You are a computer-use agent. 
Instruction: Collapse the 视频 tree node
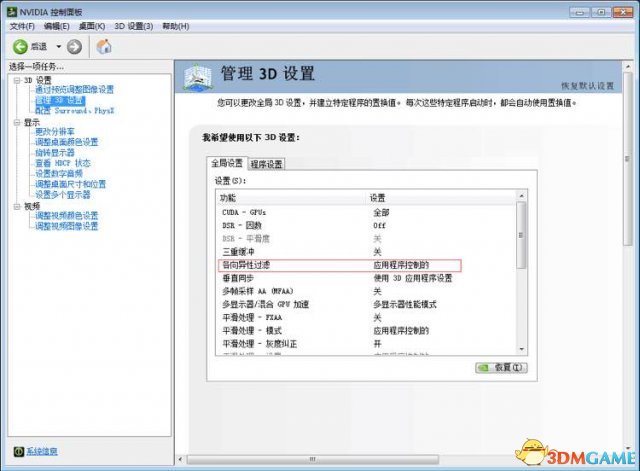tap(17, 207)
